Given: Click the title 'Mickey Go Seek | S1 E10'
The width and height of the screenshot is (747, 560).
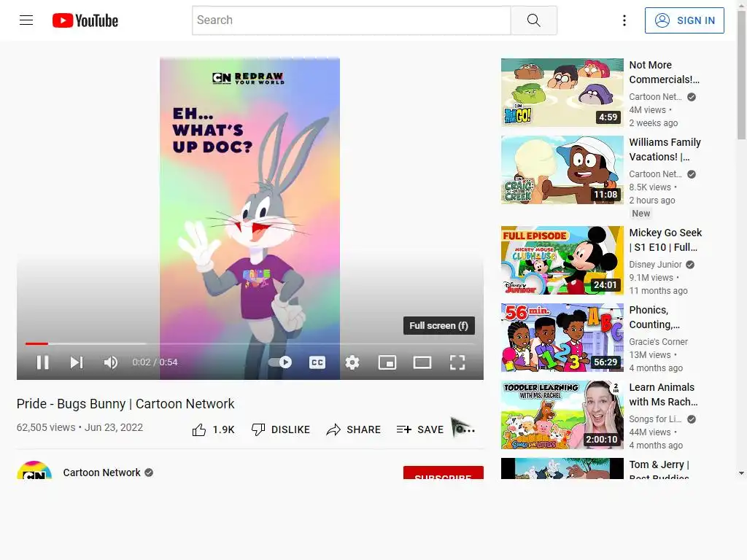Looking at the screenshot, I should pos(665,240).
